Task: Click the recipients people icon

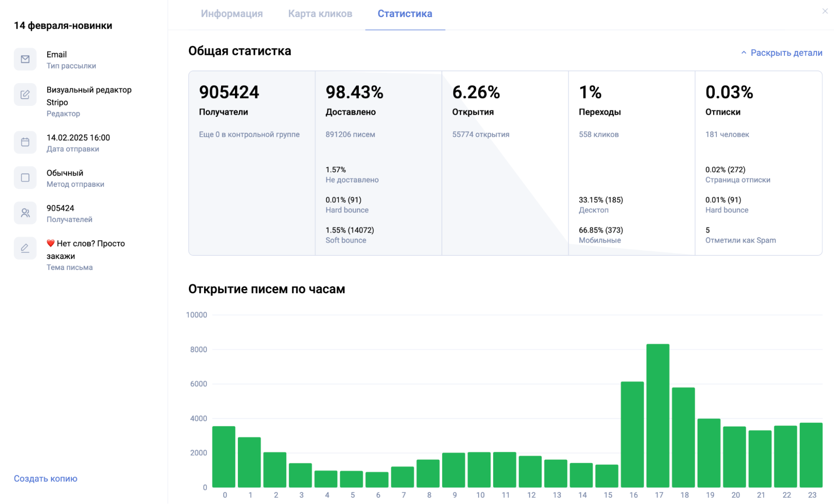Action: (x=25, y=213)
